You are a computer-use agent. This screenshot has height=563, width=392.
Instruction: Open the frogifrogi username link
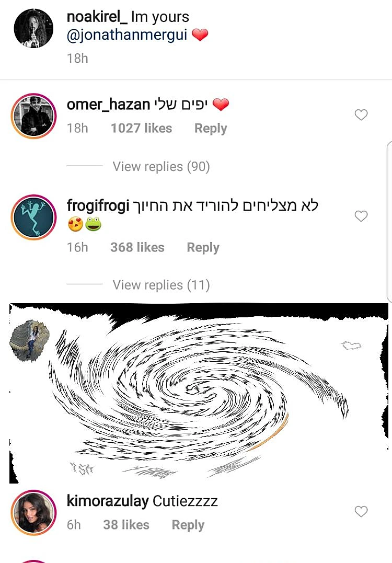(98, 206)
